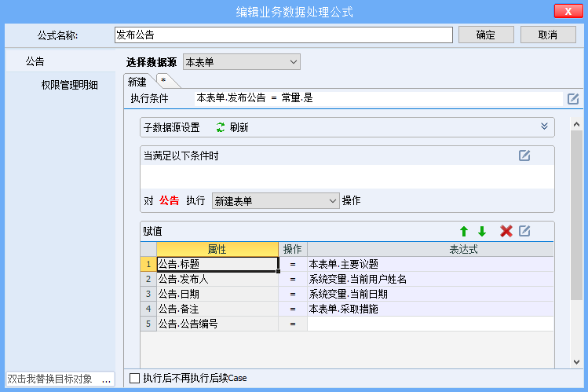Select row header 1
The height and width of the screenshot is (392, 588).
pos(148,265)
